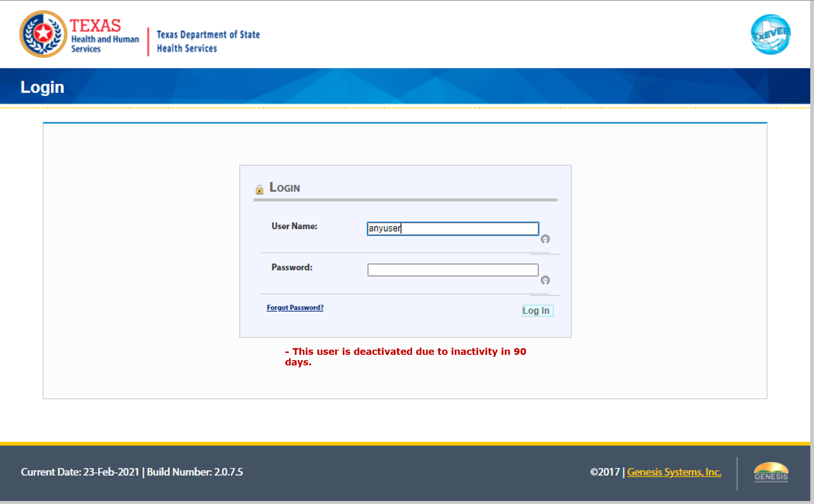Click inside the empty Password field
Screen dimensions: 814x504
point(453,270)
